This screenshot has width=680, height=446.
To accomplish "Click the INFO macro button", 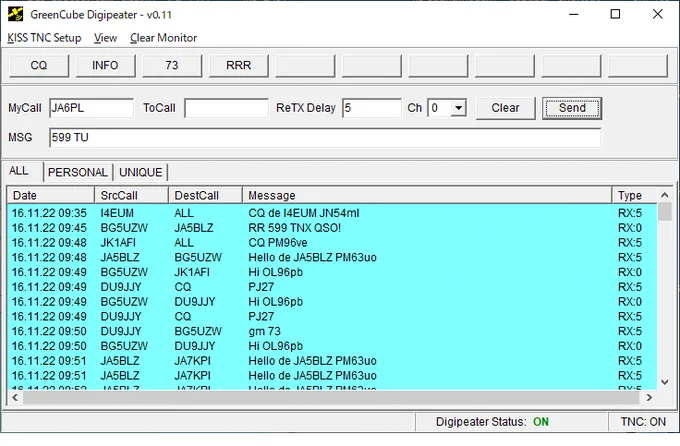I will [105, 66].
